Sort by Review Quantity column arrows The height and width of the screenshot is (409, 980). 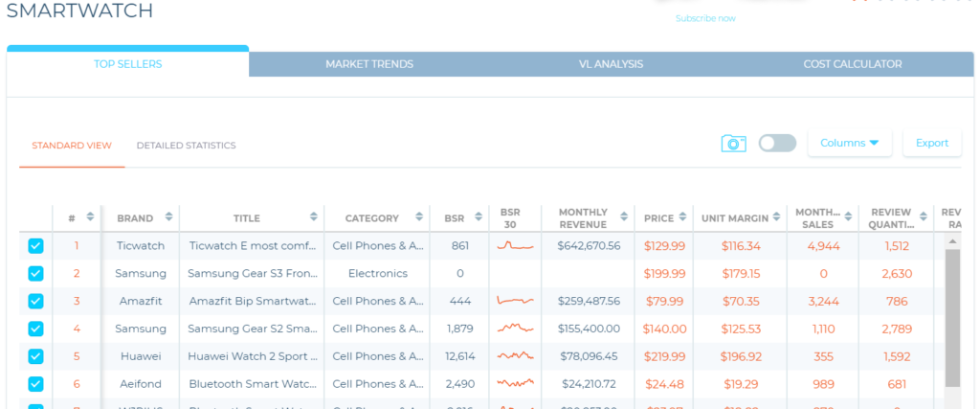[922, 217]
